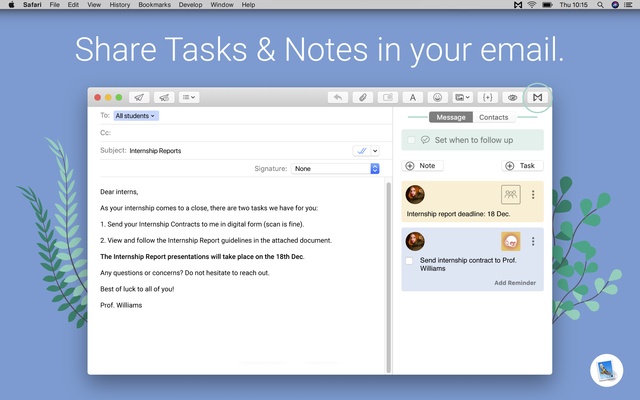640x400 pixels.
Task: Click the battery status icon
Action: coord(547,5)
